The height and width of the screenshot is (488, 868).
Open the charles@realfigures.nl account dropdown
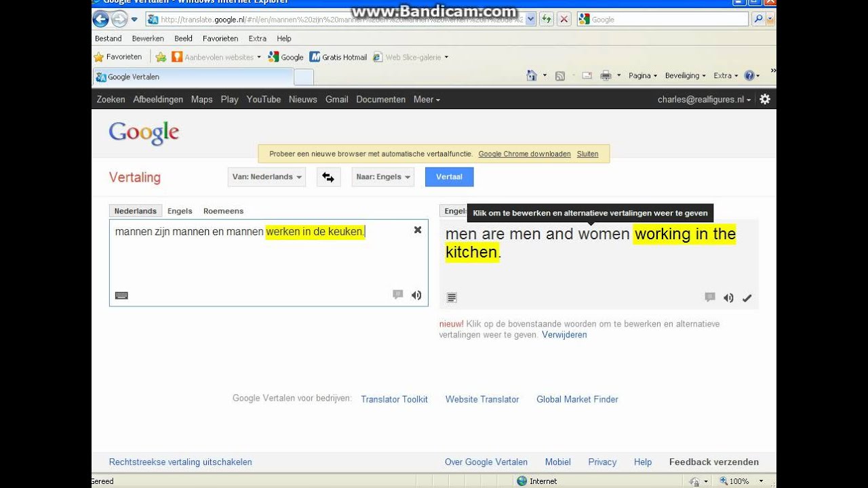704,99
